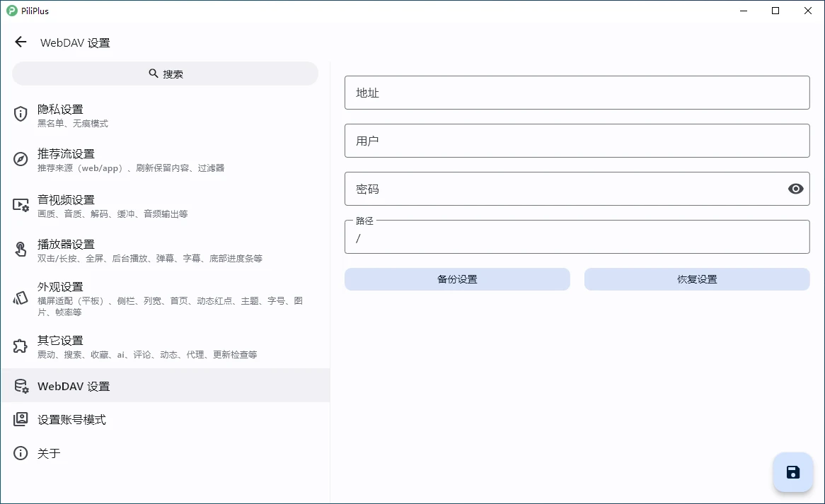Toggle password visibility with the eye icon

795,189
